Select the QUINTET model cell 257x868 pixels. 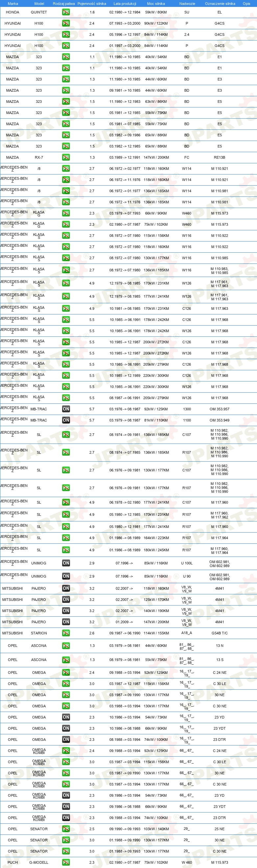coord(39,12)
